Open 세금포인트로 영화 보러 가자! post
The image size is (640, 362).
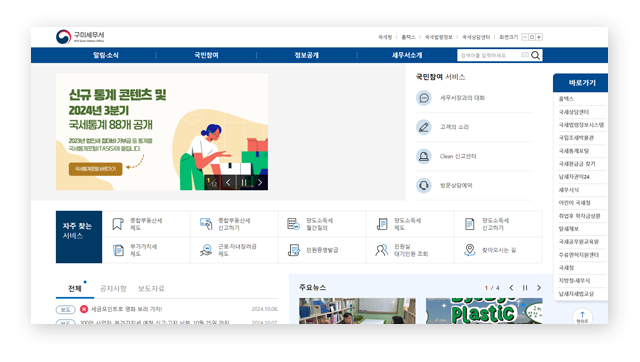coord(126,309)
